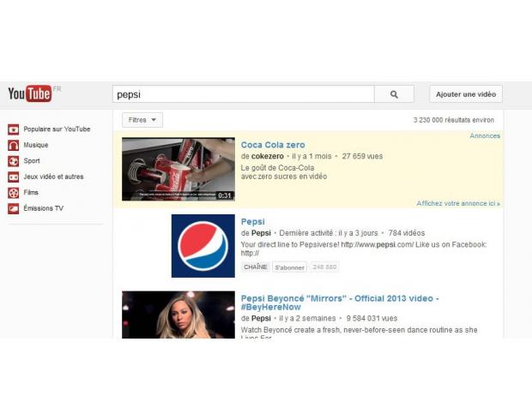This screenshot has width=532, height=420.
Task: Click the 0:31 duration label
Action: click(x=225, y=195)
